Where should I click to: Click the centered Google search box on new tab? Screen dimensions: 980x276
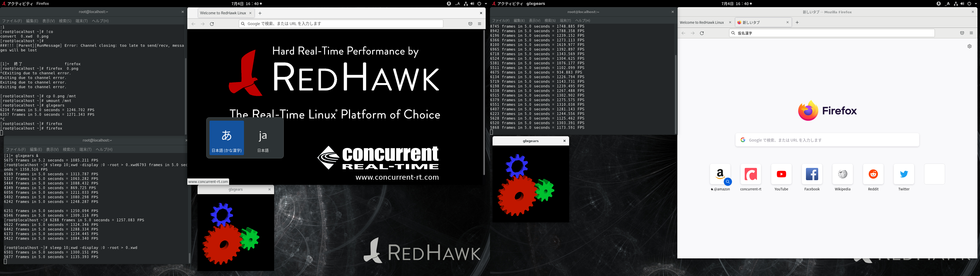click(x=827, y=140)
